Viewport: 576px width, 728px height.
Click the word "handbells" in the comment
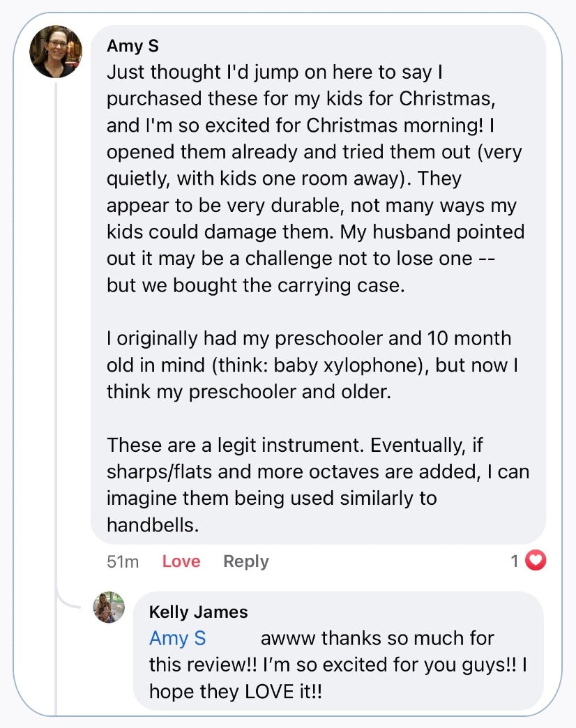[x=152, y=525]
